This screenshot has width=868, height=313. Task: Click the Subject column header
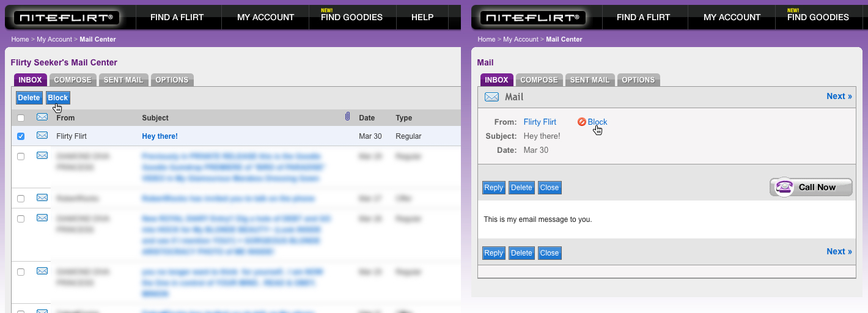point(155,118)
